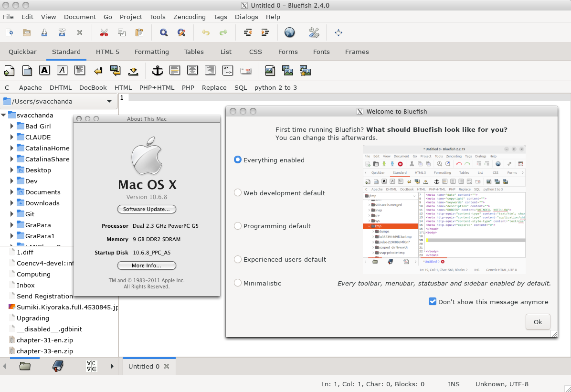Expand the CLAUDE folder
The height and width of the screenshot is (392, 571).
pyautogui.click(x=11, y=137)
